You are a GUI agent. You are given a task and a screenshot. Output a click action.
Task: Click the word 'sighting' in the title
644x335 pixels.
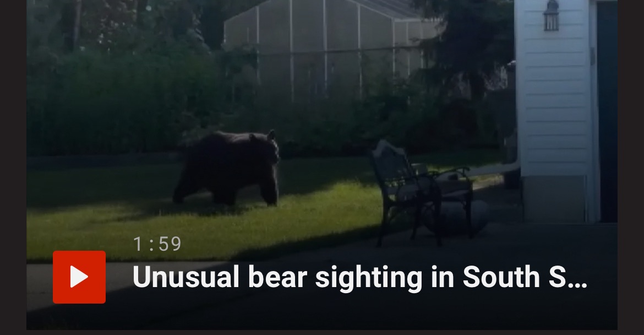tap(369, 278)
